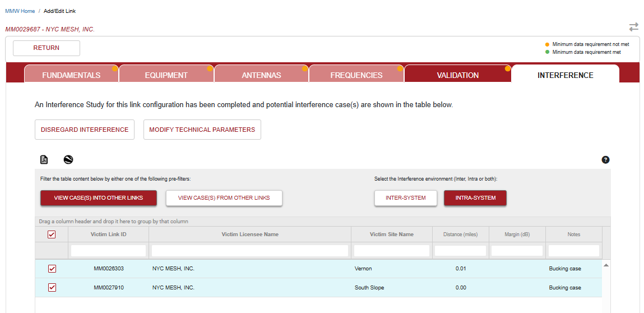This screenshot has width=644, height=313.
Task: Open the Validation tab
Action: coord(457,75)
